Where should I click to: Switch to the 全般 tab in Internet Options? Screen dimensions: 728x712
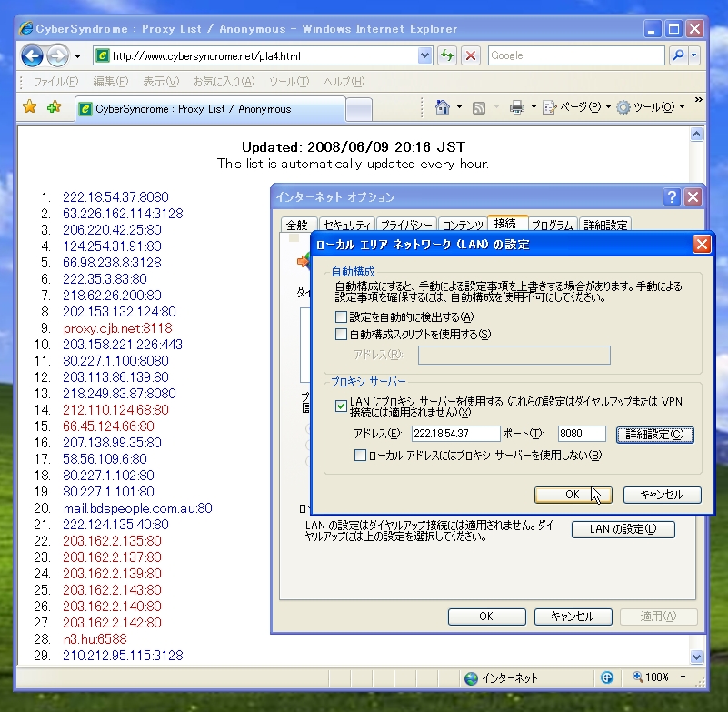(x=297, y=225)
